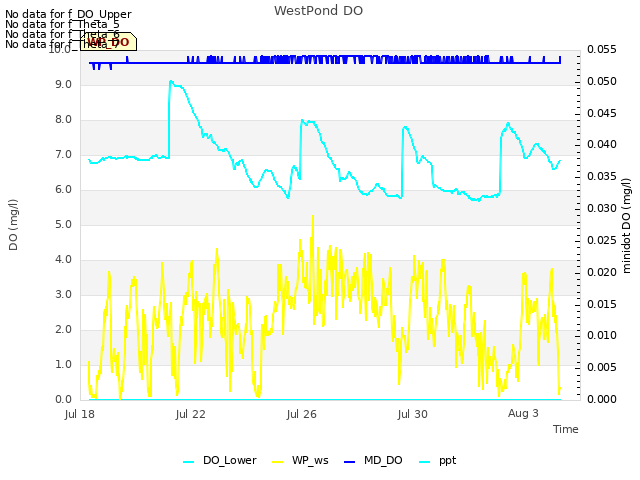The image size is (640, 480).
Task: Click the WestPond DO chart title
Action: [x=318, y=11]
